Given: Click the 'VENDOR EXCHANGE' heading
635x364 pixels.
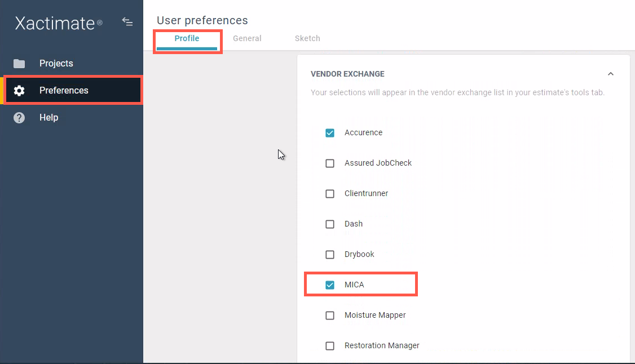Looking at the screenshot, I should tap(347, 74).
